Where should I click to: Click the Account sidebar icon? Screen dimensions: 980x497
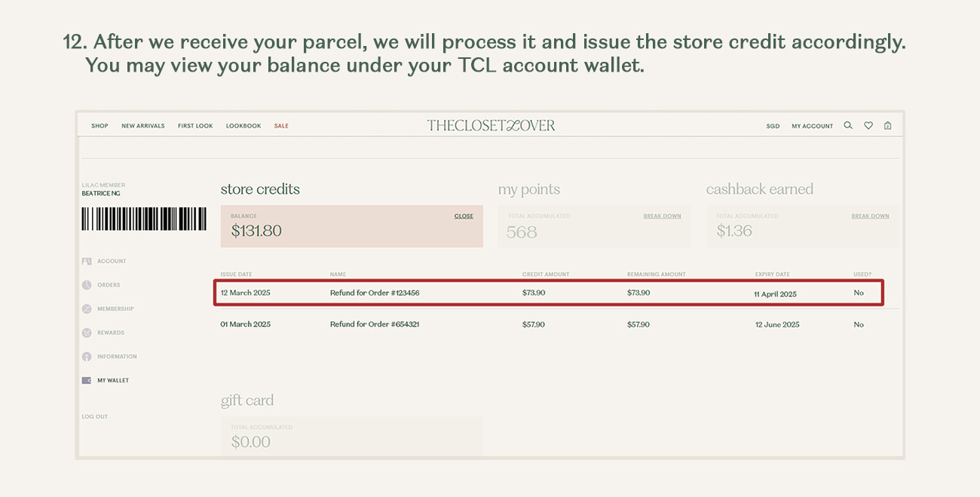pos(87,261)
